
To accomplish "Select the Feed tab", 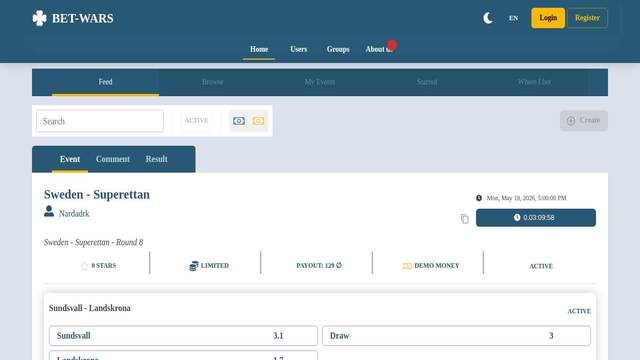I will (105, 82).
